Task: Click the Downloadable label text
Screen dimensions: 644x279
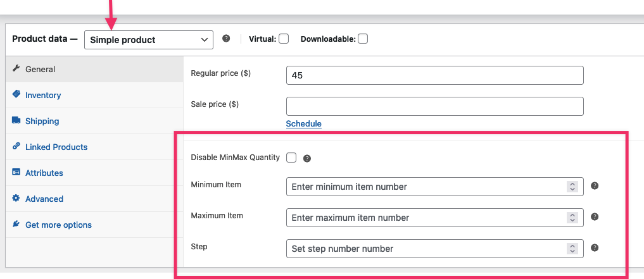Action: (328, 39)
